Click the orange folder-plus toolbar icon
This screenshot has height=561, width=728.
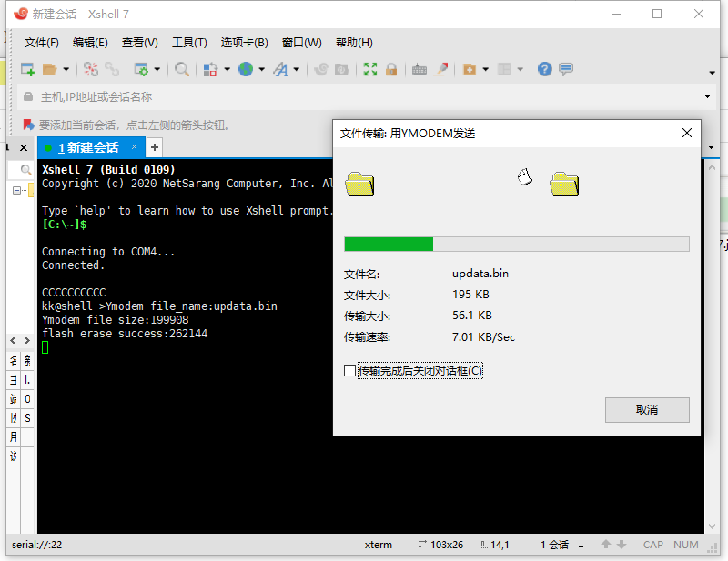pos(470,69)
